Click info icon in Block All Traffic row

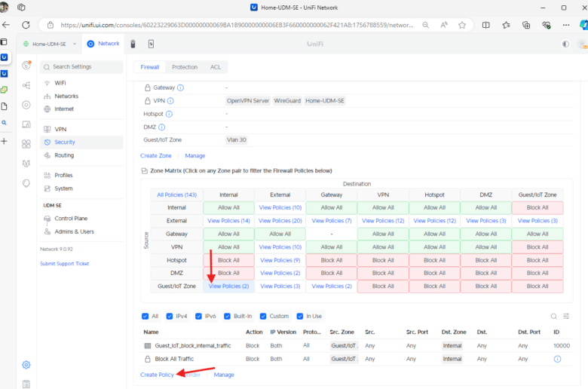click(x=558, y=359)
